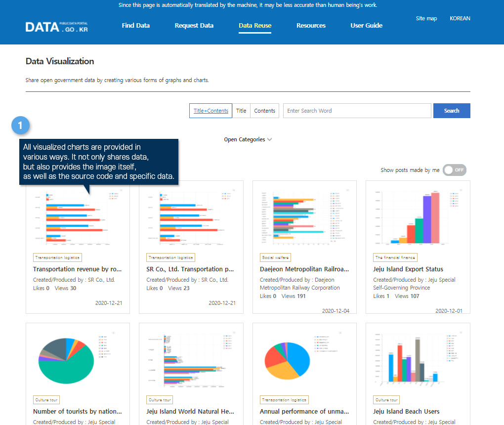Open the Daejeon Metropolitan Railroad post title
Screen dimensions: 504x425
tap(304, 269)
